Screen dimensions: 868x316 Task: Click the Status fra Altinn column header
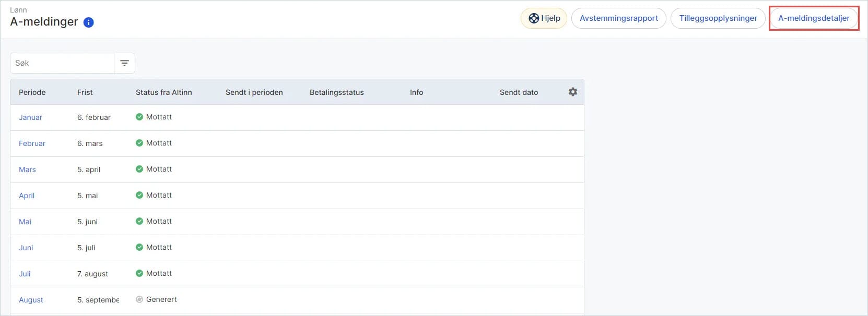[x=164, y=92]
